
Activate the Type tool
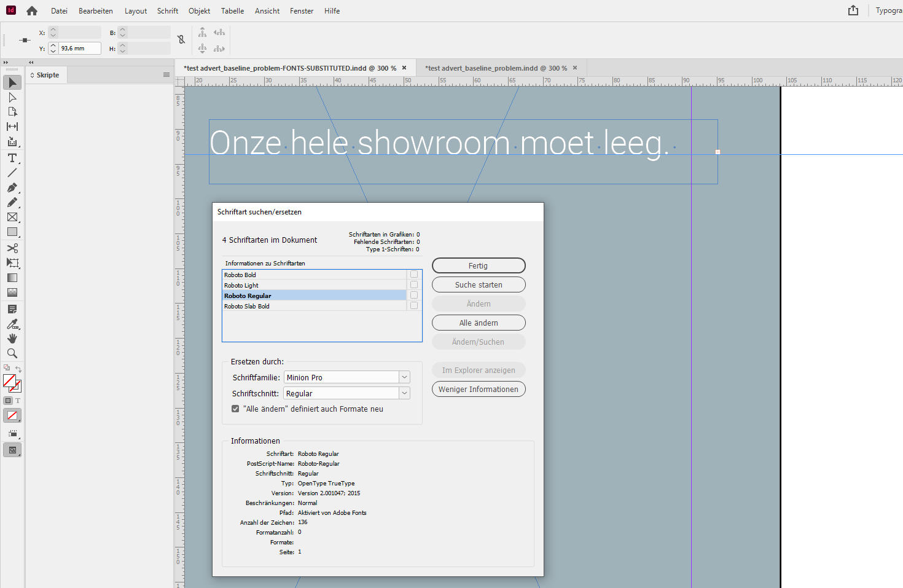12,158
